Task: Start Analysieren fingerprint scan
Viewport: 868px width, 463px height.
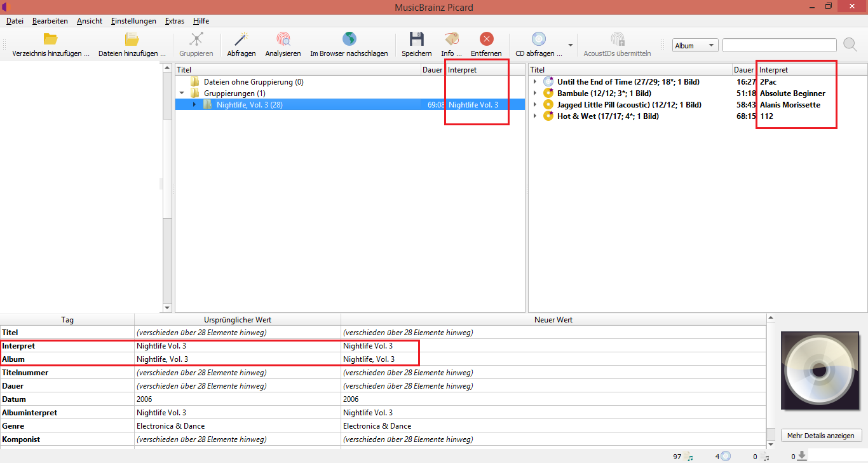Action: (283, 39)
